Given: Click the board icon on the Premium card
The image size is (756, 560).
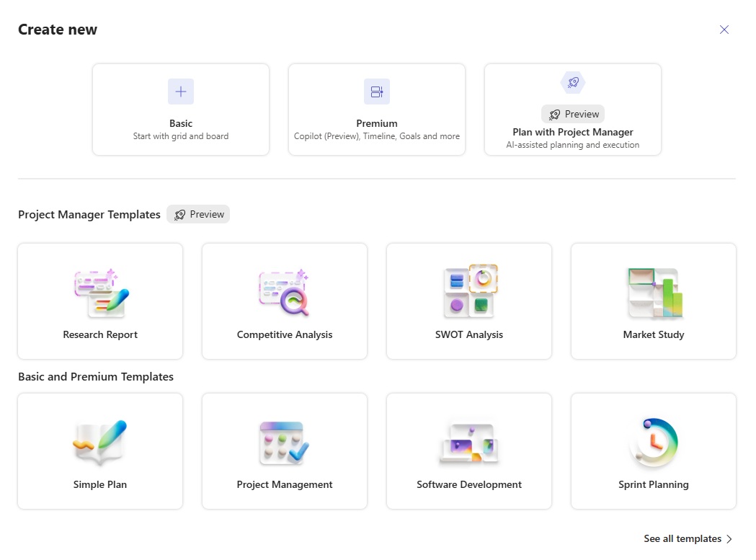Looking at the screenshot, I should point(376,91).
